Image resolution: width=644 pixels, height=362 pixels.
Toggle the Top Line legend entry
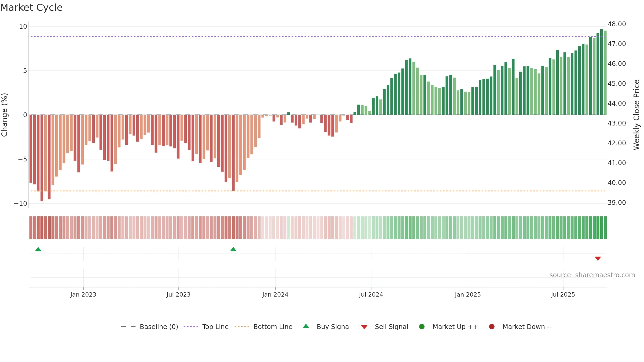point(206,327)
